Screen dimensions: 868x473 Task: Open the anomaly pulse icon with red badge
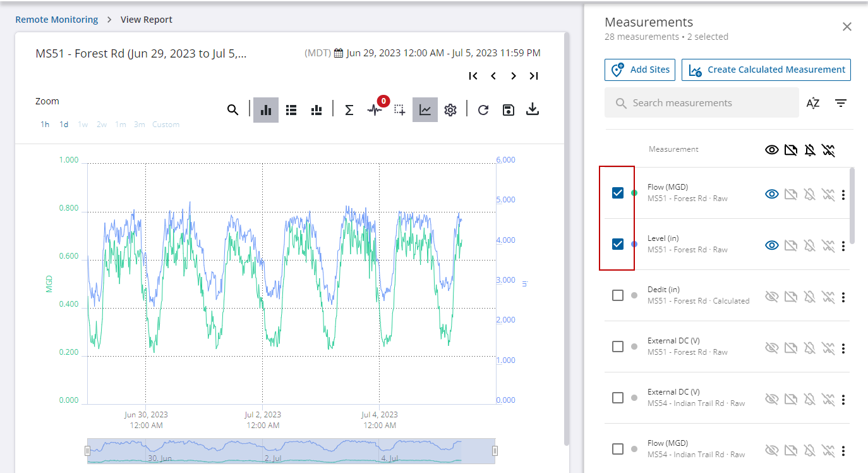pos(375,110)
